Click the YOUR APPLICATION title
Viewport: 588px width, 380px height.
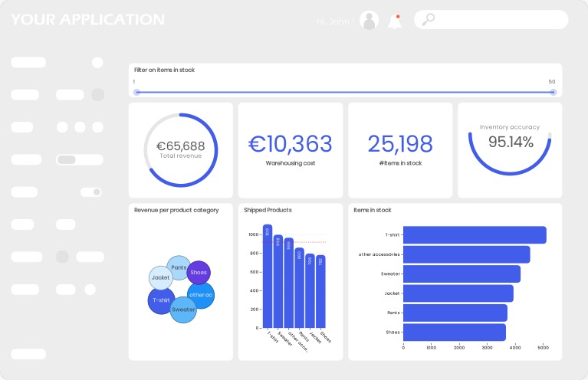[x=87, y=20]
